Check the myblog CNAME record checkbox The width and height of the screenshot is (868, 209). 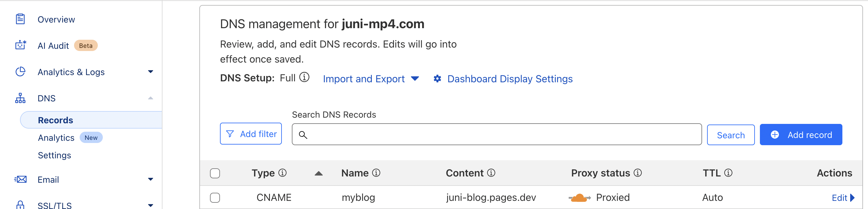pos(215,197)
